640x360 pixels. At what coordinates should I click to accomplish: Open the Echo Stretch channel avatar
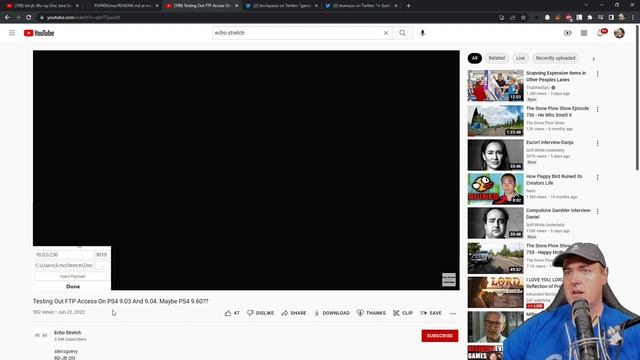click(41, 336)
